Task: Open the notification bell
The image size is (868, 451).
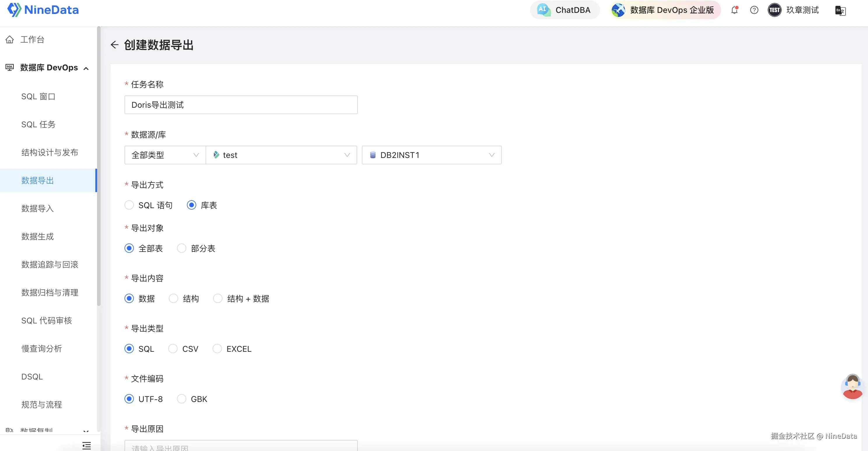Action: click(734, 10)
